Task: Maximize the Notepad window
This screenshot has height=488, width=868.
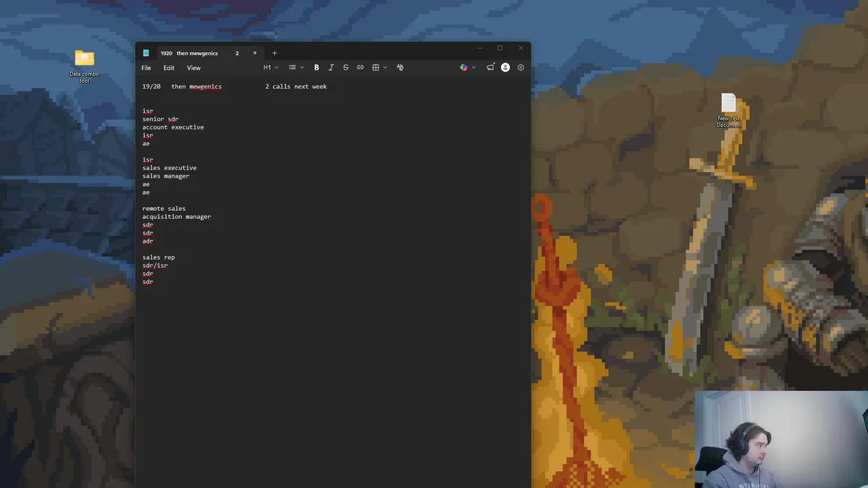Action: [x=500, y=48]
